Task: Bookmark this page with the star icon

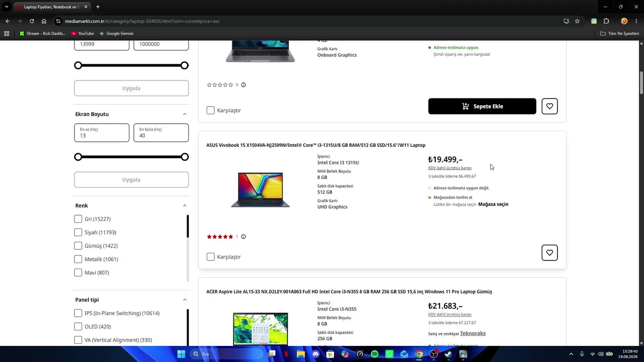Action: coord(577,21)
